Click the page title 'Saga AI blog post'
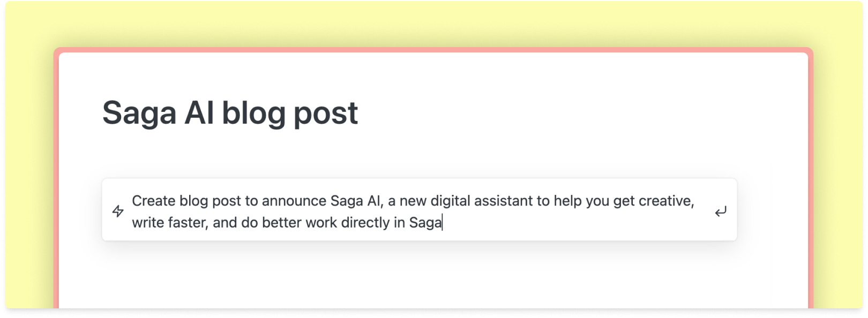Screen dimensions: 868x318 [x=230, y=113]
